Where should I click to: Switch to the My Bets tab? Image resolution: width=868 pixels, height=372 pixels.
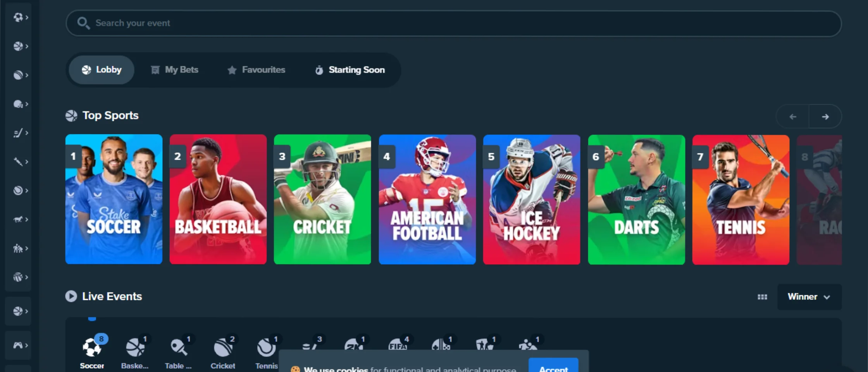pyautogui.click(x=174, y=70)
